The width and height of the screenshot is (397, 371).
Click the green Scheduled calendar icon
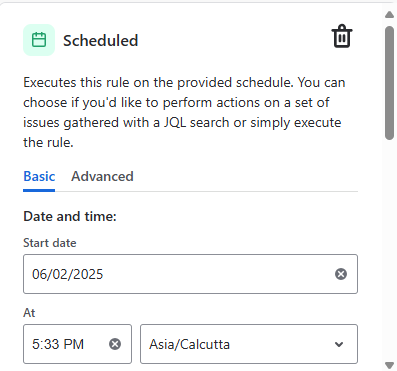point(39,40)
